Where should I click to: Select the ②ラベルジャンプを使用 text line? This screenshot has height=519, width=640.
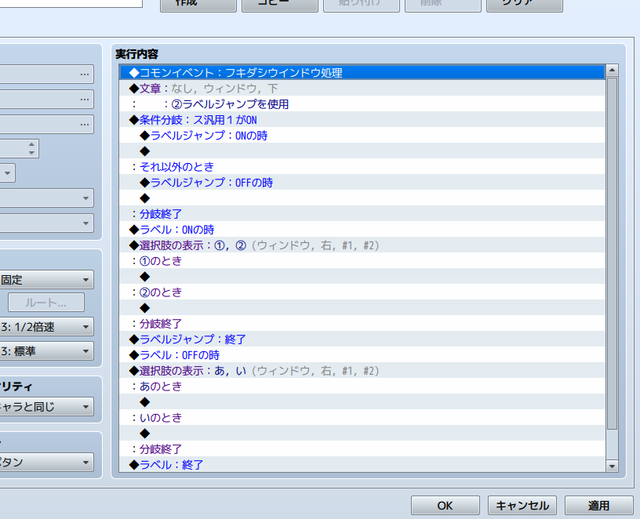tap(362, 104)
